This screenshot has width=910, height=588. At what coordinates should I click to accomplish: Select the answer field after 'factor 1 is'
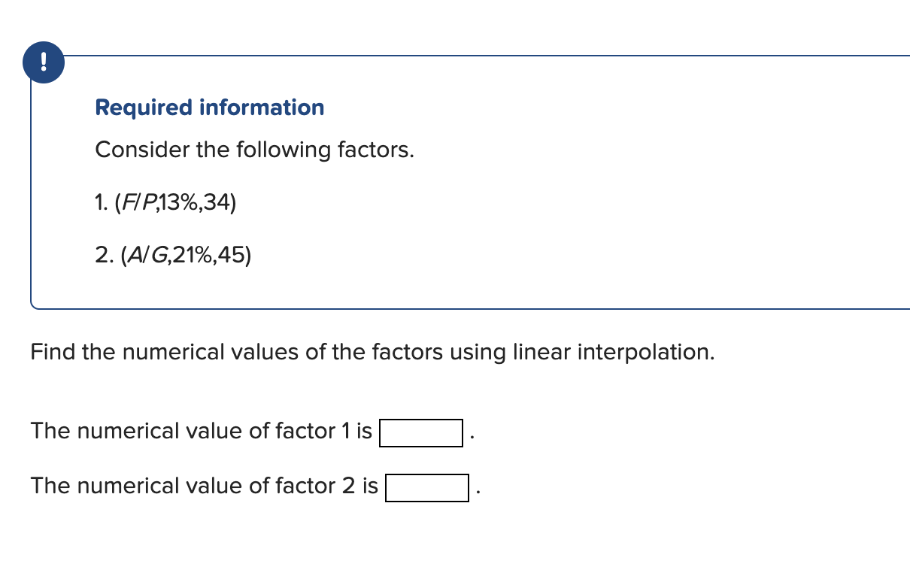pyautogui.click(x=420, y=433)
